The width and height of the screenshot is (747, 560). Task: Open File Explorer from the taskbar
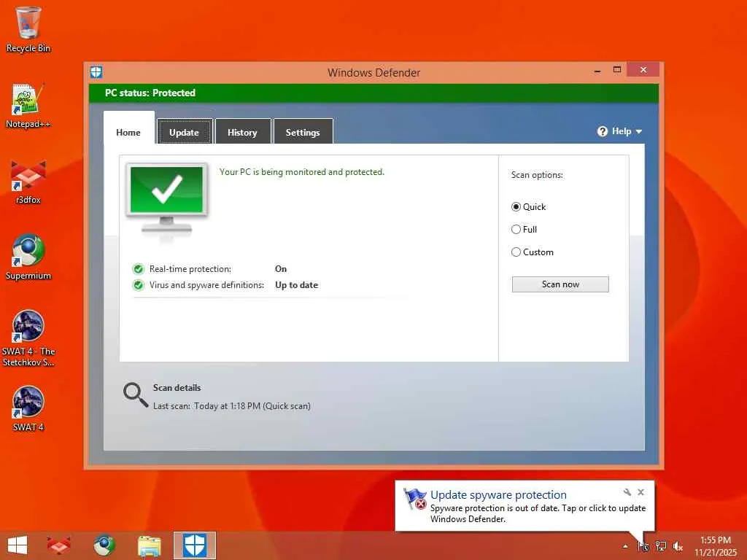(149, 545)
